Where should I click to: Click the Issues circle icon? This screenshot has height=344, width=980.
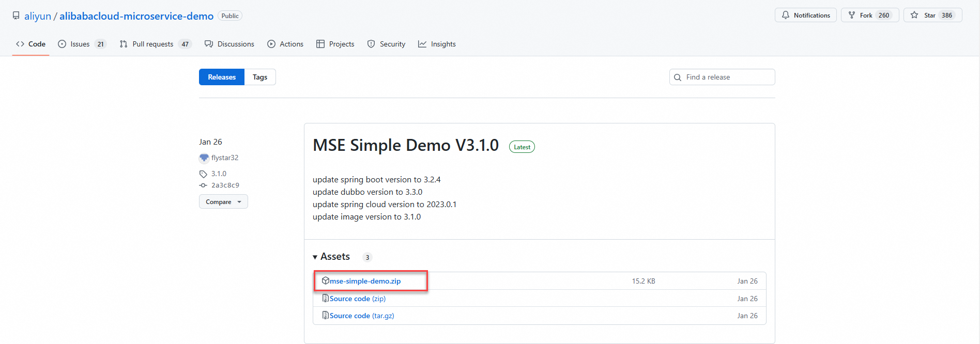pos(62,44)
